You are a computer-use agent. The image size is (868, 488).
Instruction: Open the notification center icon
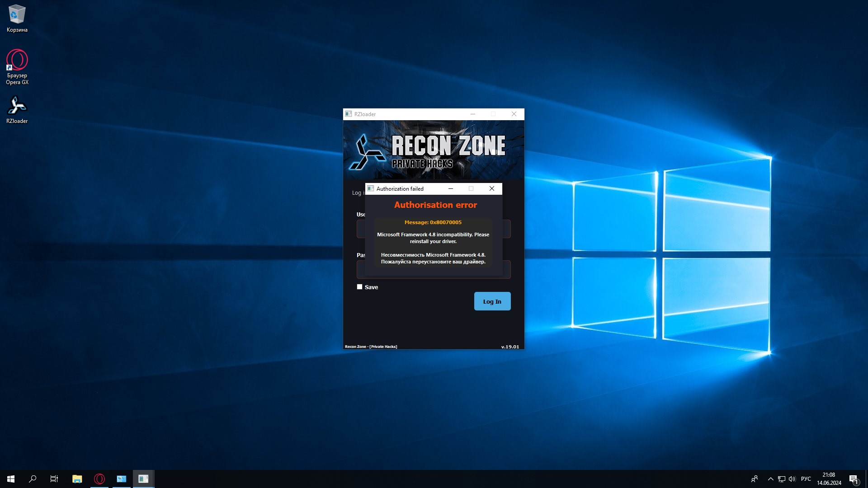coord(854,479)
